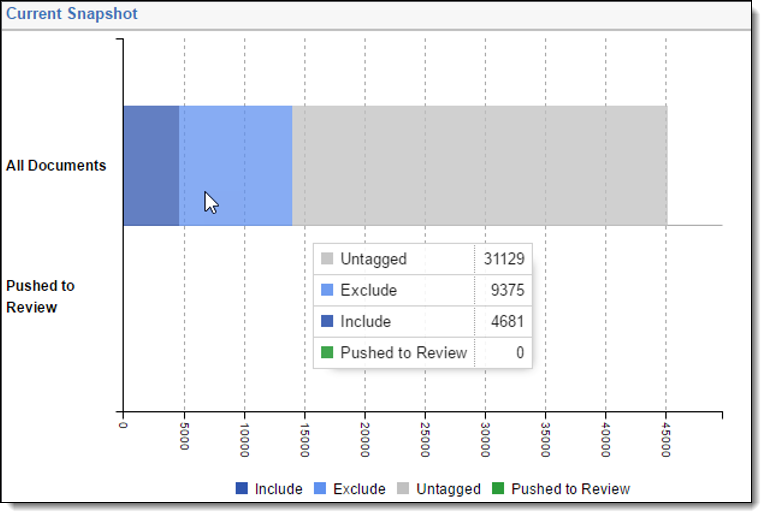Click the 31129 value in tooltip
The height and width of the screenshot is (518, 767).
(504, 259)
